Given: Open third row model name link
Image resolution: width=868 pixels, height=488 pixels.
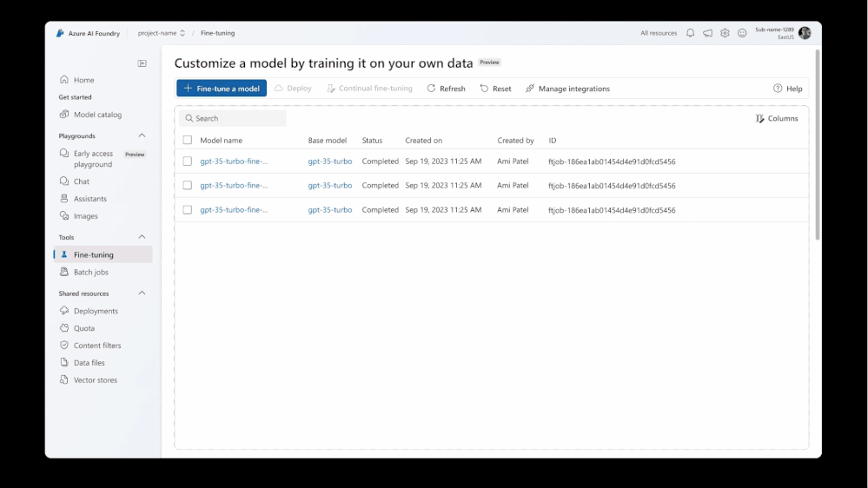Looking at the screenshot, I should click(234, 209).
